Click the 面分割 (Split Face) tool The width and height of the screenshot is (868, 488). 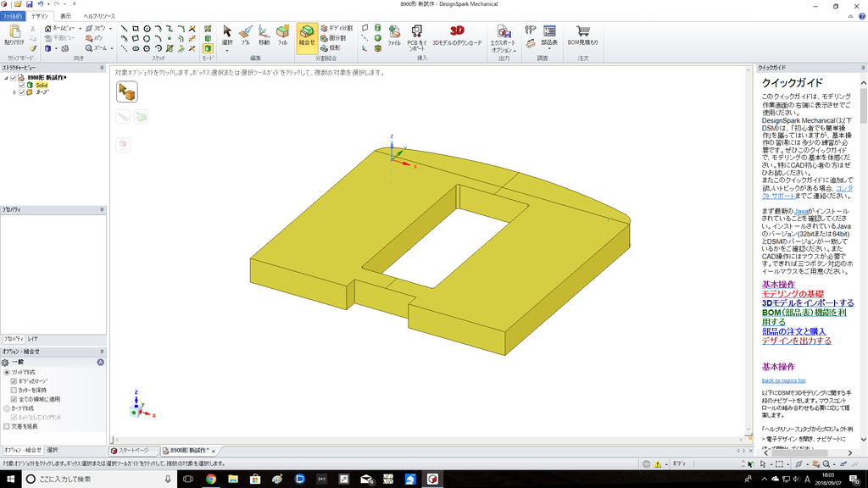[x=334, y=38]
